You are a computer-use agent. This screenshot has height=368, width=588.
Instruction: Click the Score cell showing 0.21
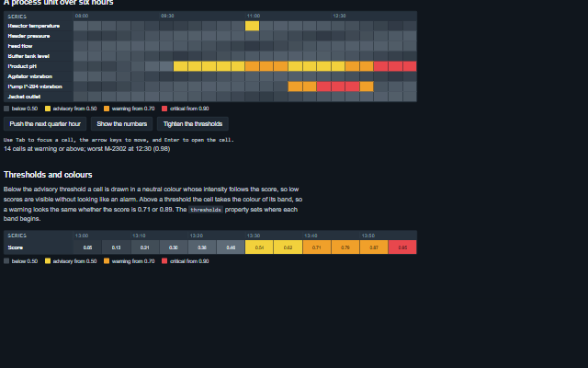[x=145, y=247]
